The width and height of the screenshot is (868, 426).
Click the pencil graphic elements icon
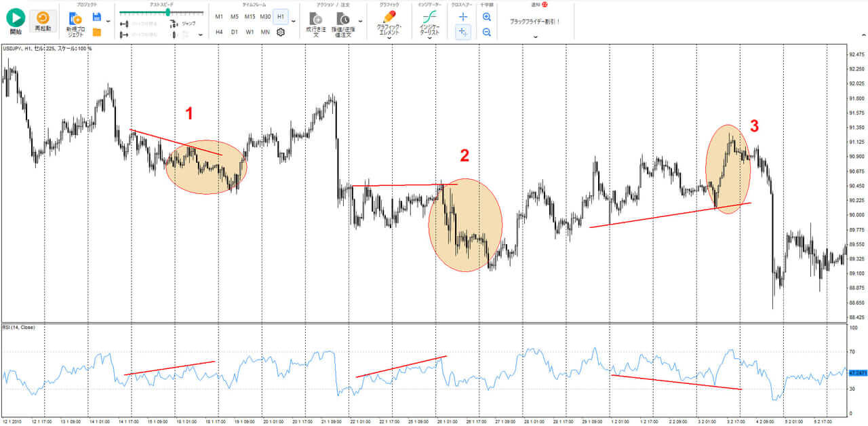coord(389,22)
